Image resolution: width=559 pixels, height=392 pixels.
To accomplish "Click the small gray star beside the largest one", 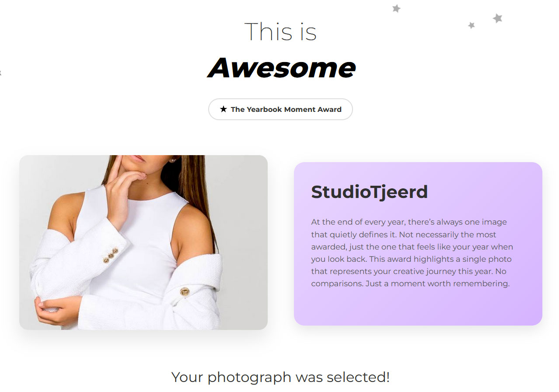I will coord(472,25).
